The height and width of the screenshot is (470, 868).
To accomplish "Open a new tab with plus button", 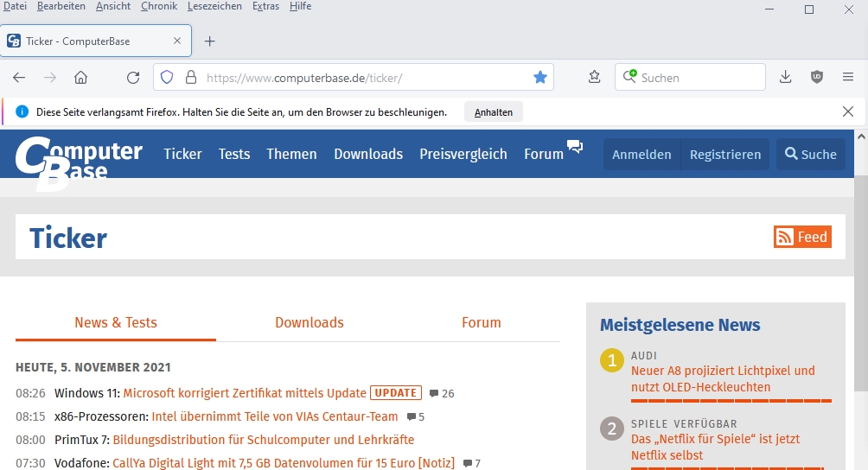I will click(210, 41).
